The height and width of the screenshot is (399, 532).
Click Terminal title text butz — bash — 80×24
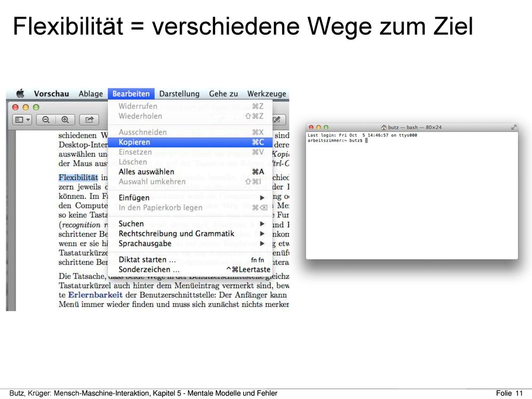point(415,127)
